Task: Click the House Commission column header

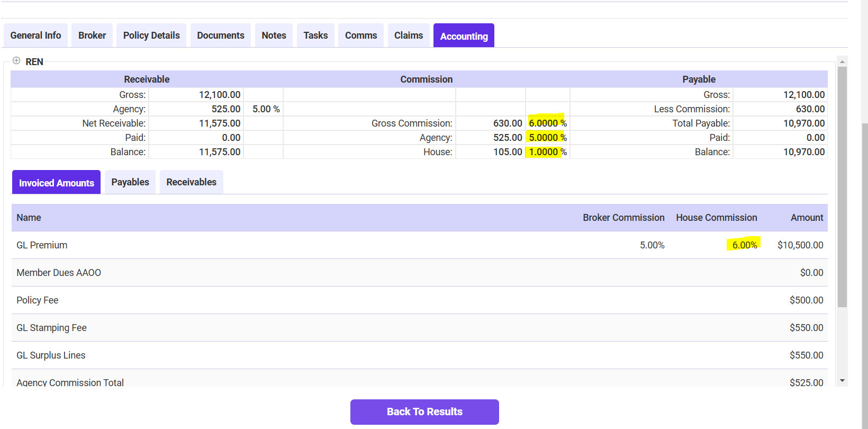Action: point(716,218)
